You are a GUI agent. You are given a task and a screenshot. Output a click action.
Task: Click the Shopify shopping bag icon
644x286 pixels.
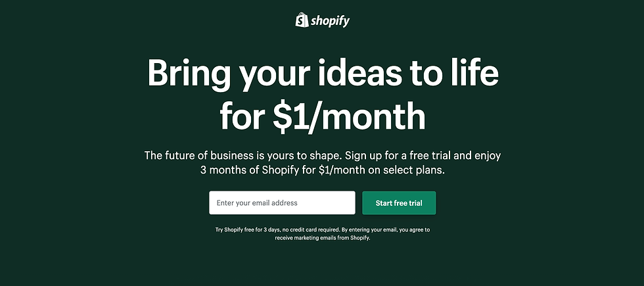[302, 20]
